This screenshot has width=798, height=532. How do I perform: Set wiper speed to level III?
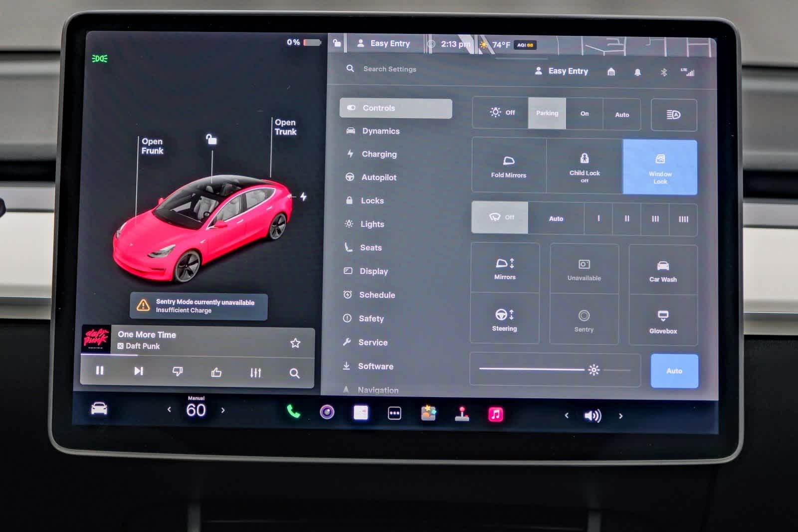coord(655,219)
